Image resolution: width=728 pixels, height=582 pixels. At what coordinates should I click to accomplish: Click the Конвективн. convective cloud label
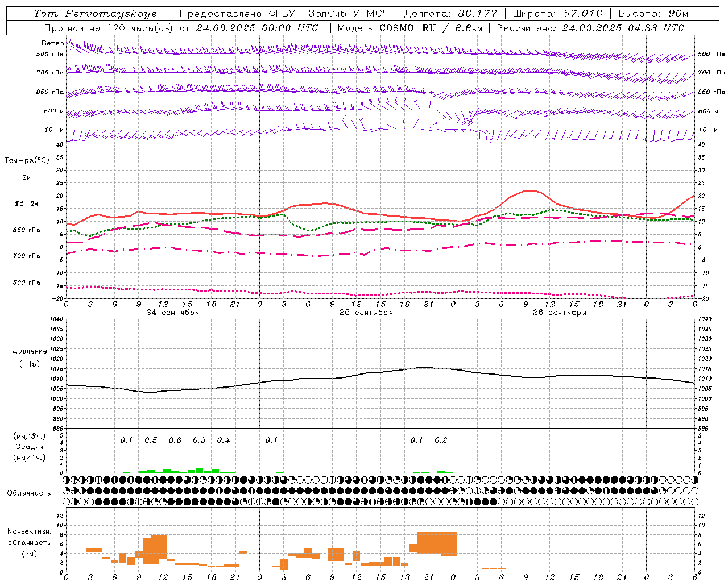30,531
